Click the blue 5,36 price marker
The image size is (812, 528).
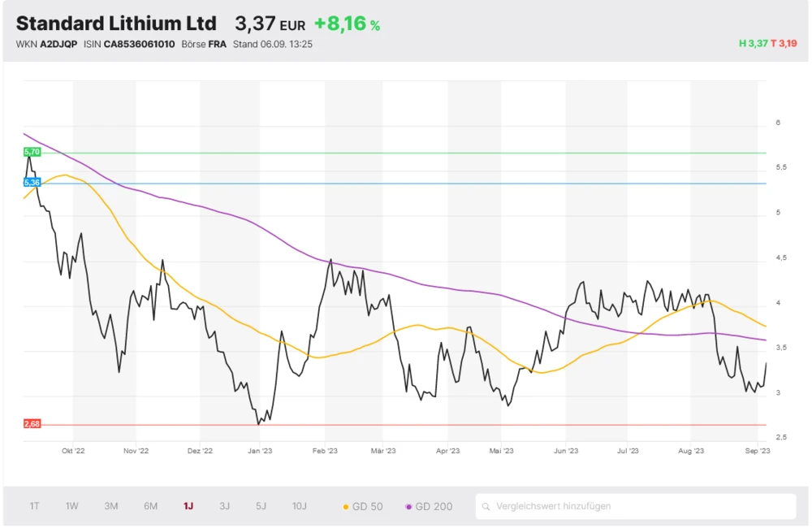tap(32, 183)
